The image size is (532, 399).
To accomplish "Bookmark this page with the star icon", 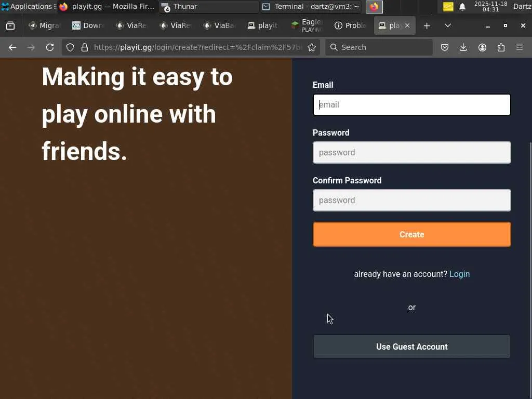I will click(312, 47).
